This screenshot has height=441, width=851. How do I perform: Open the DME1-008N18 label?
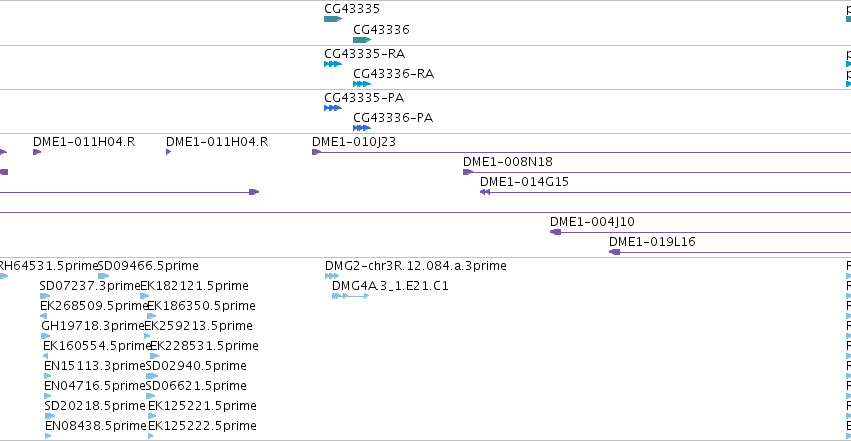(x=507, y=162)
